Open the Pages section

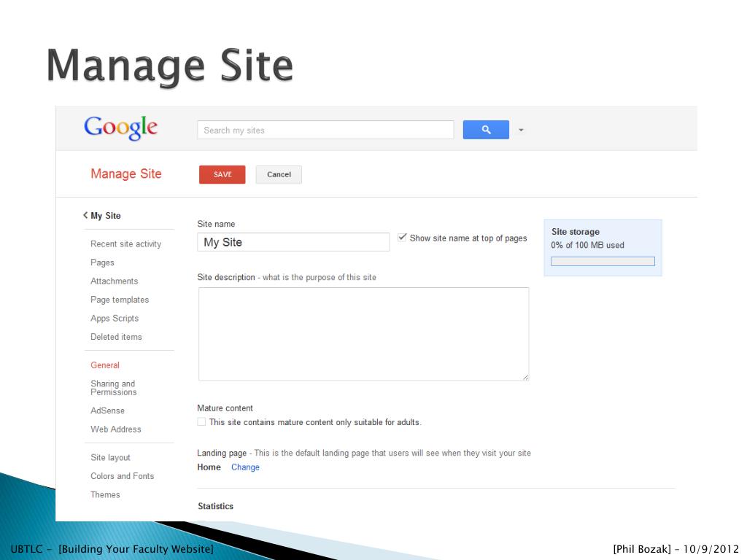point(102,262)
